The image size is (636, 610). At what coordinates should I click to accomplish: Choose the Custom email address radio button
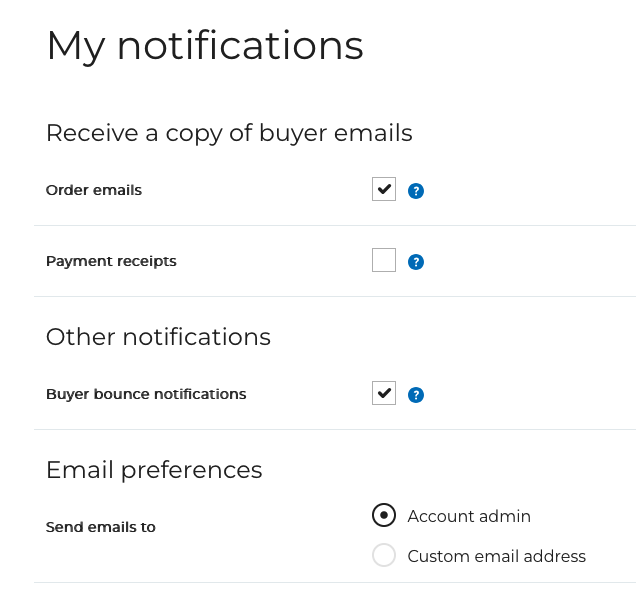(384, 555)
